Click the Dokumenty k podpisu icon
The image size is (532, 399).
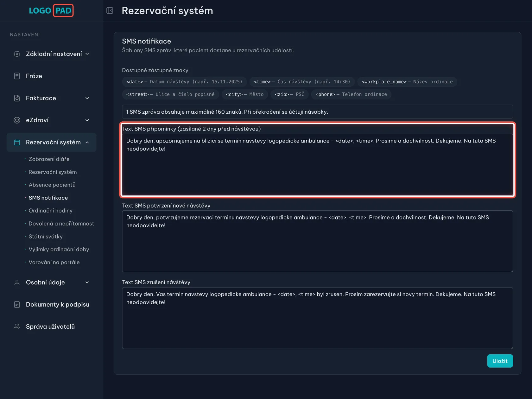pos(17,305)
